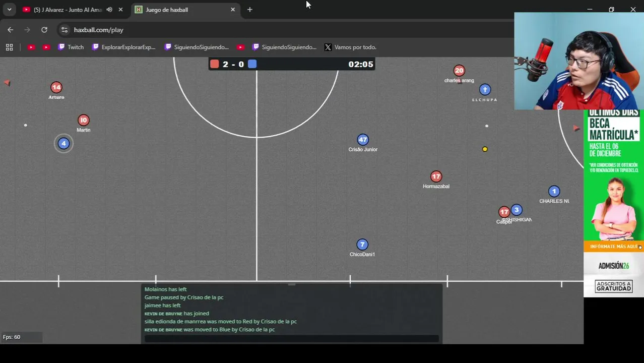Click blue player 1 CHARLES NU
644x363 pixels.
[554, 191]
